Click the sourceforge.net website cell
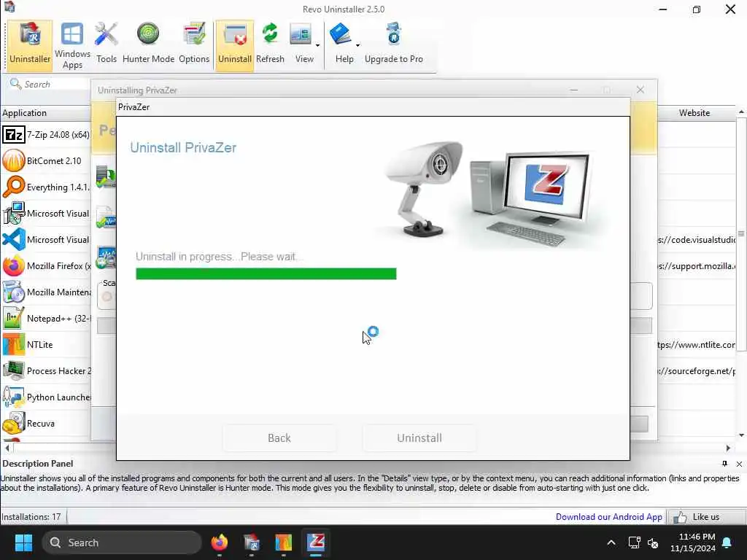This screenshot has width=747, height=560. click(696, 371)
